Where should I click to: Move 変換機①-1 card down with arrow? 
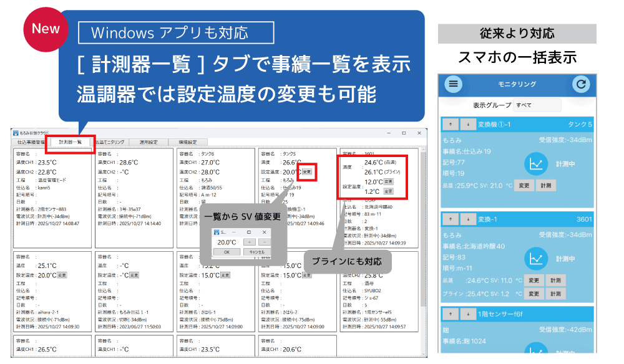tap(466, 124)
